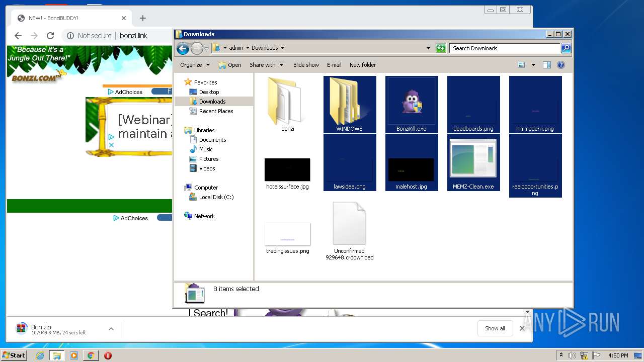The height and width of the screenshot is (362, 644).
Task: Open Explorer Help question mark icon
Action: pyautogui.click(x=561, y=65)
